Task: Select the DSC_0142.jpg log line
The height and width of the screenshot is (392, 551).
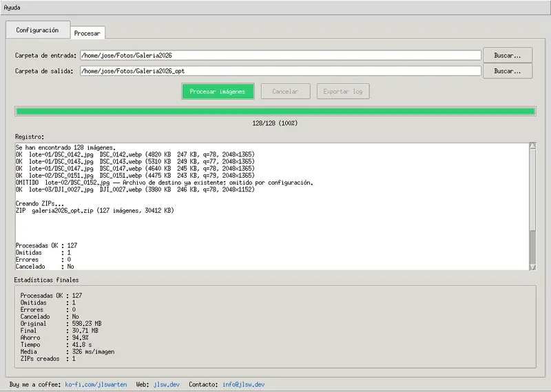Action: point(135,154)
